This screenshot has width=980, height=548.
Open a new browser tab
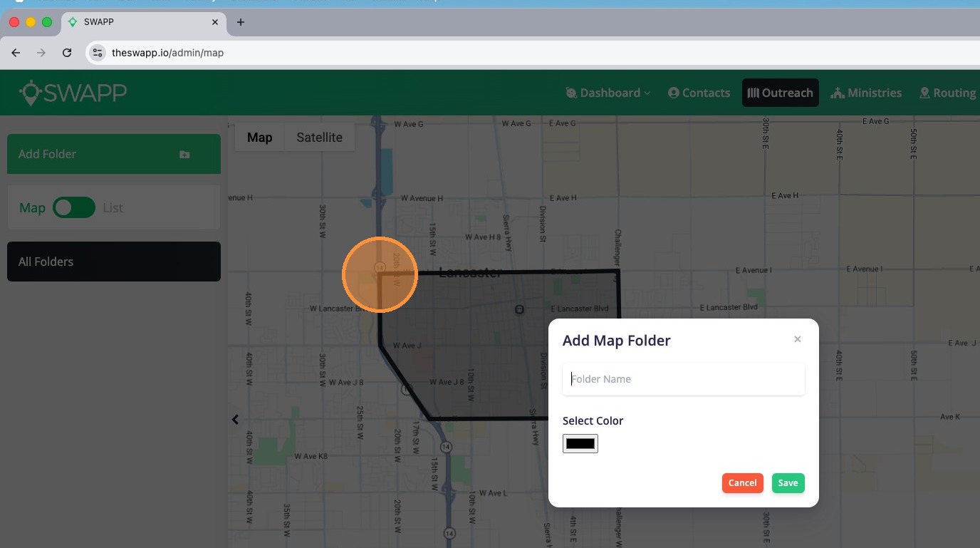241,22
